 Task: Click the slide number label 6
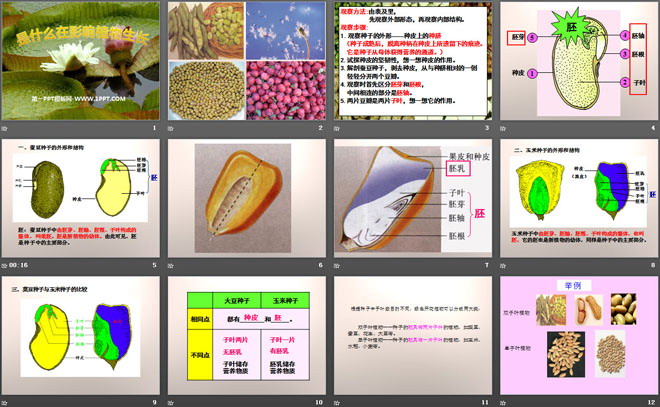pos(321,265)
